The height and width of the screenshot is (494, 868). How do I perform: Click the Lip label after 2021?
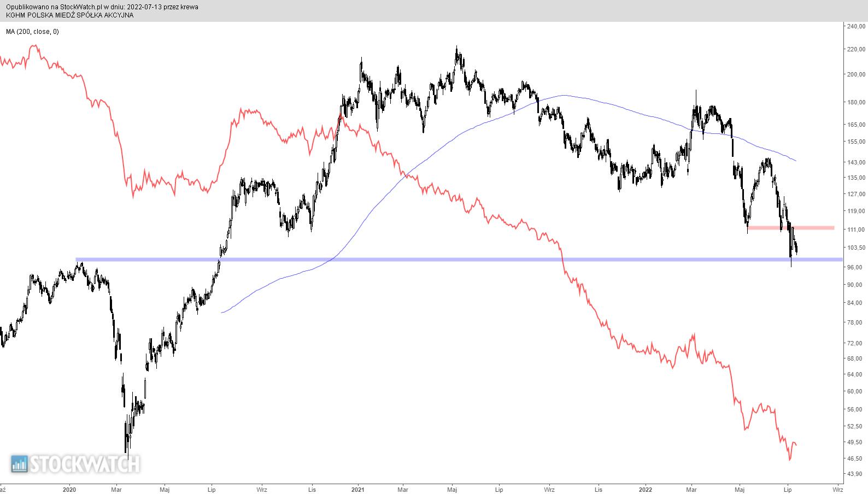[x=499, y=490]
